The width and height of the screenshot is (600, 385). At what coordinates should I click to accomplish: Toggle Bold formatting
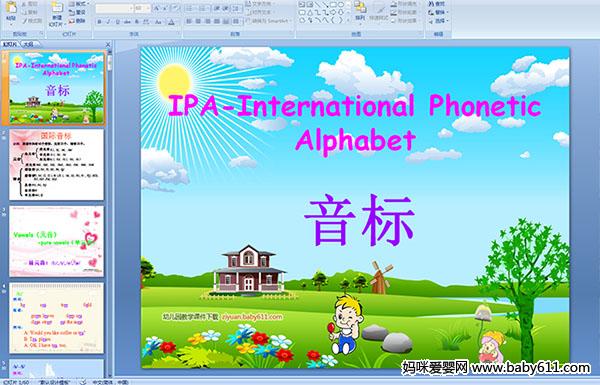[x=99, y=22]
